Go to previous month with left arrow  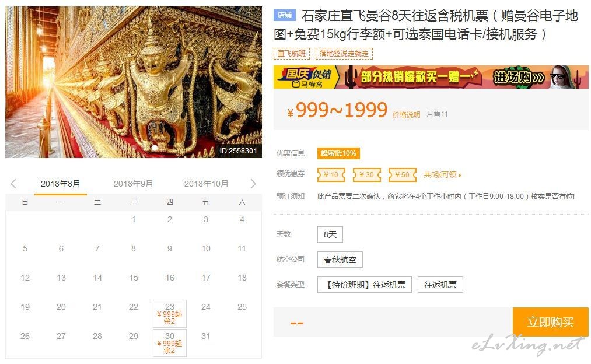(13, 184)
